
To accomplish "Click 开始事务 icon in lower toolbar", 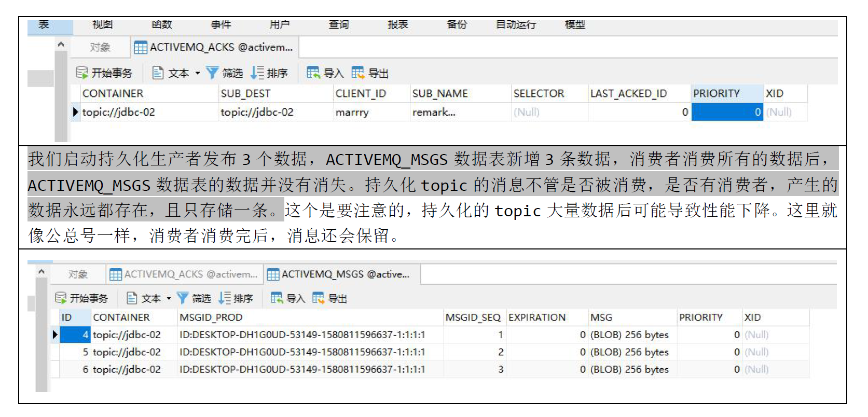I will (x=61, y=298).
